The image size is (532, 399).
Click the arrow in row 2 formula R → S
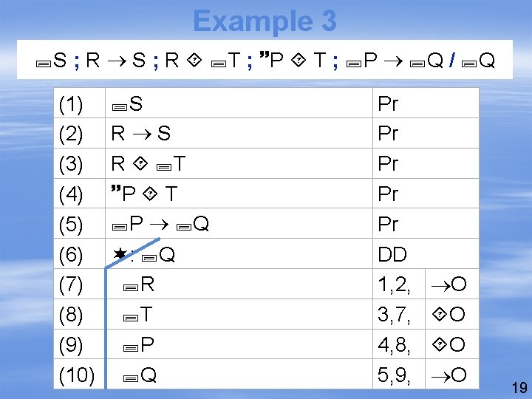[142, 134]
